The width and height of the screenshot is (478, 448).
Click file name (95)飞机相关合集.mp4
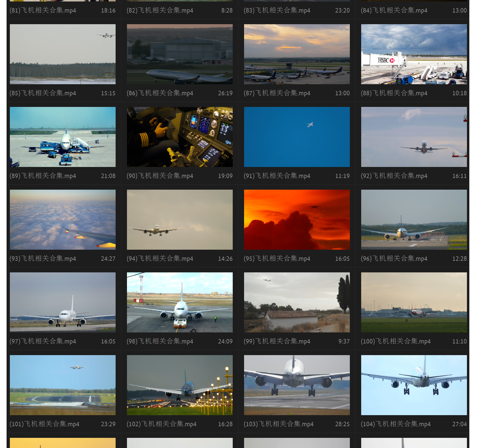coord(277,259)
